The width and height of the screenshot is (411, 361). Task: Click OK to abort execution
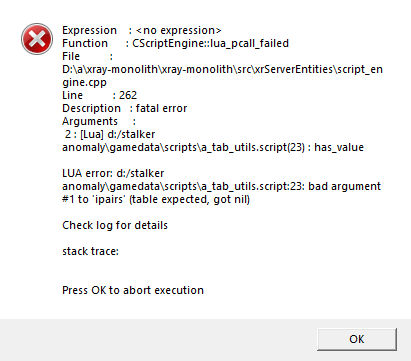(357, 339)
